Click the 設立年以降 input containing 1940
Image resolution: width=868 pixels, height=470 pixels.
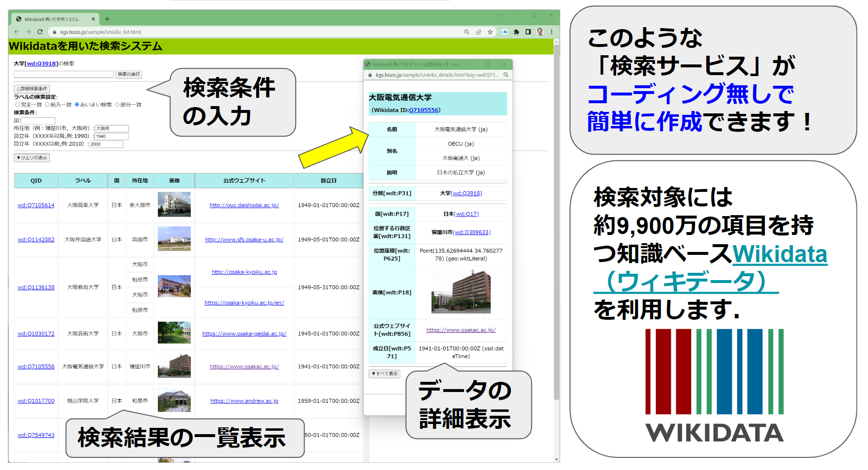click(112, 136)
